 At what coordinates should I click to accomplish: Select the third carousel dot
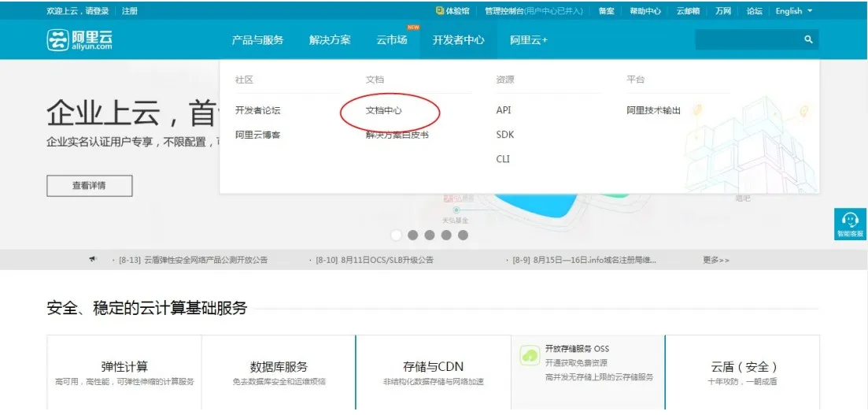[429, 235]
